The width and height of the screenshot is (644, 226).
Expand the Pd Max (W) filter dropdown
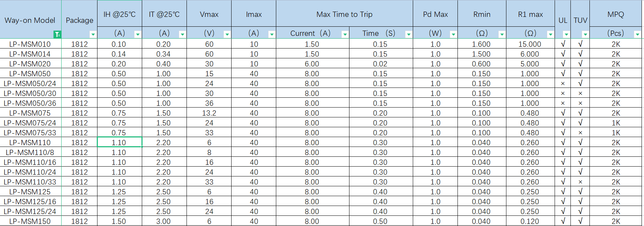(x=453, y=34)
